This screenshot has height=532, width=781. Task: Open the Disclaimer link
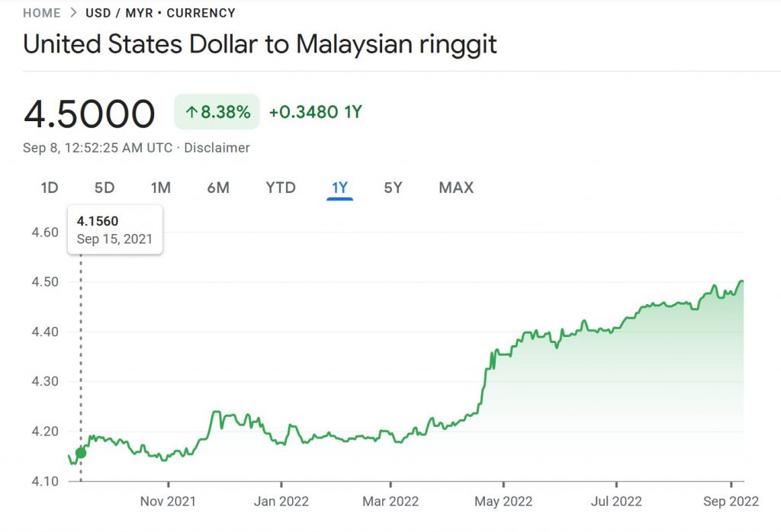click(217, 148)
